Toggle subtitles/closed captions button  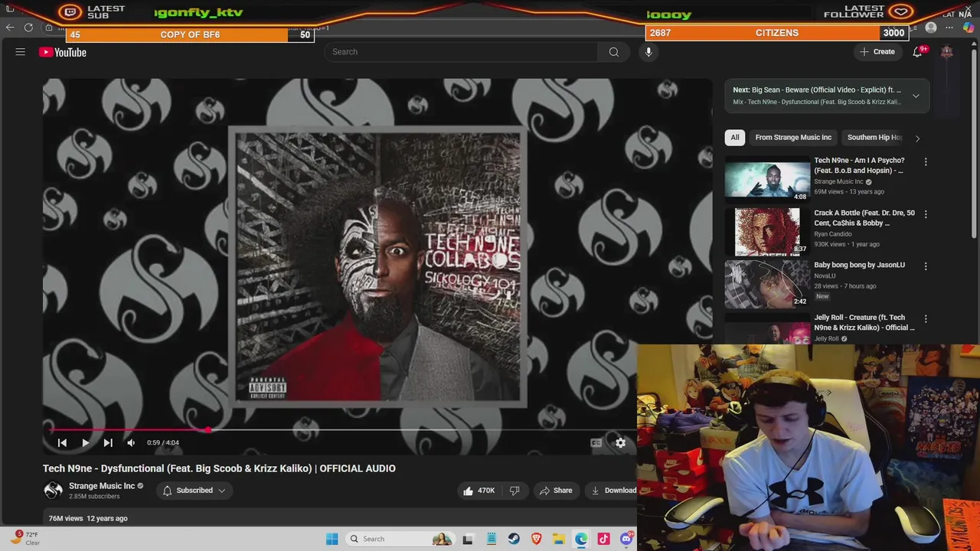pyautogui.click(x=596, y=442)
